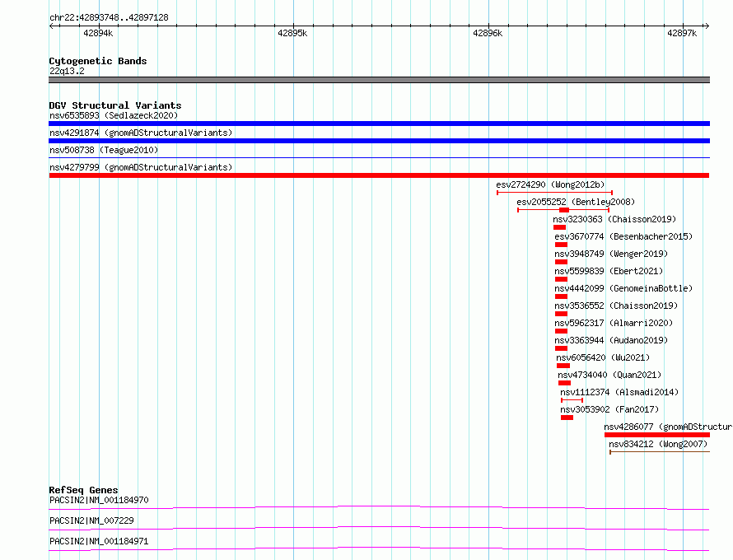Image resolution: width=733 pixels, height=560 pixels.
Task: Select the 22q13.2 band label
Action: point(67,71)
